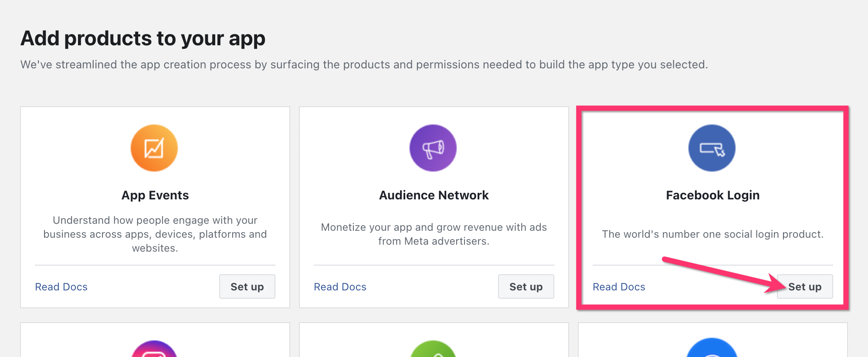The width and height of the screenshot is (868, 357).
Task: Click the green icon in the bottom-middle card
Action: [433, 350]
